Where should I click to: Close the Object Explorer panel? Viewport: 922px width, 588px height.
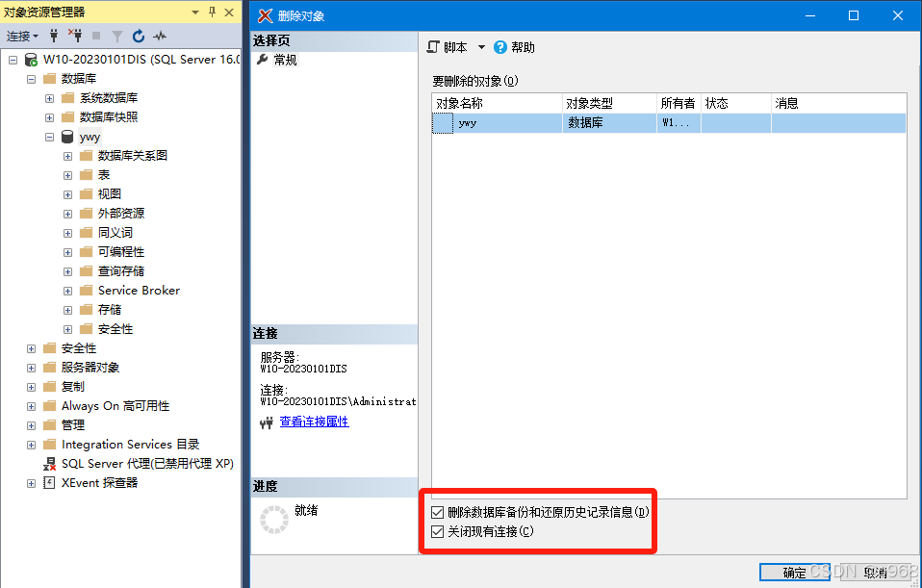click(x=229, y=12)
